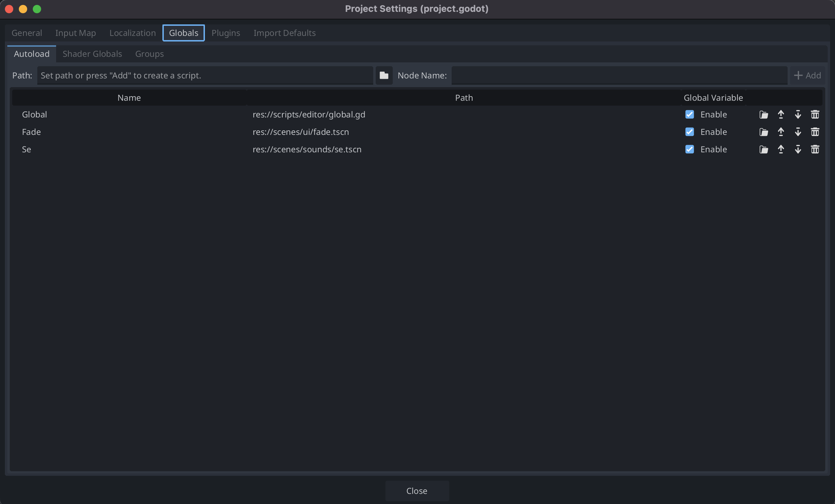Open file for Global autoload

point(764,115)
